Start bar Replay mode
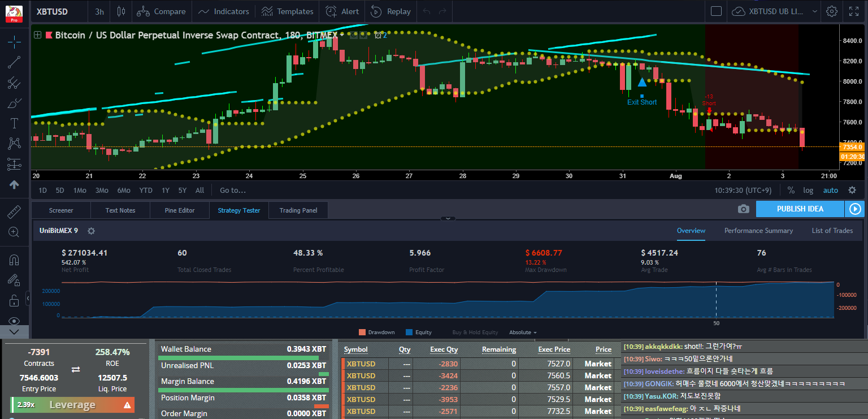868x419 pixels. (391, 11)
